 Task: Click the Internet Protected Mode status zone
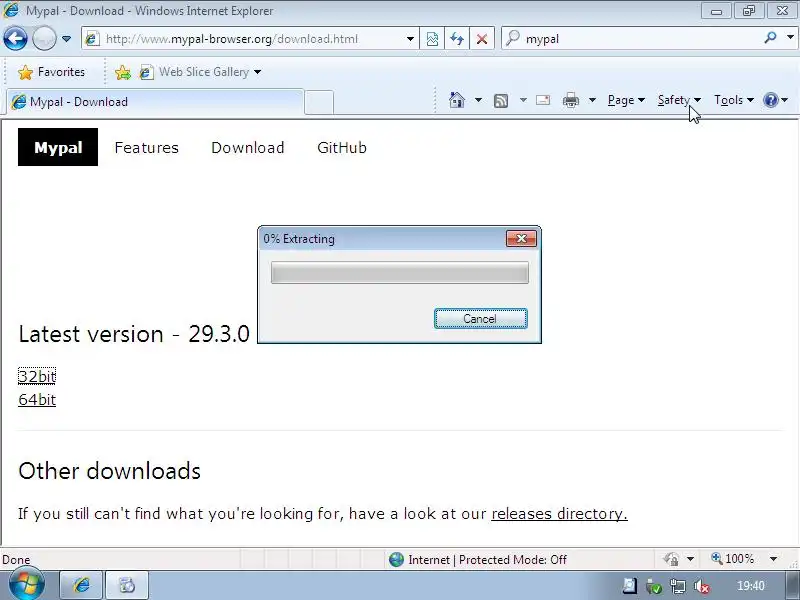pos(478,560)
